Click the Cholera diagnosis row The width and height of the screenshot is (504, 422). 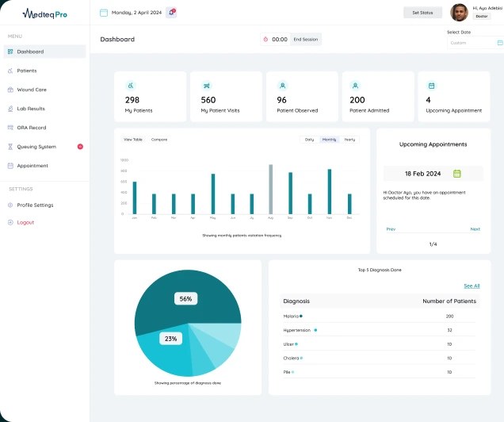(x=380, y=358)
